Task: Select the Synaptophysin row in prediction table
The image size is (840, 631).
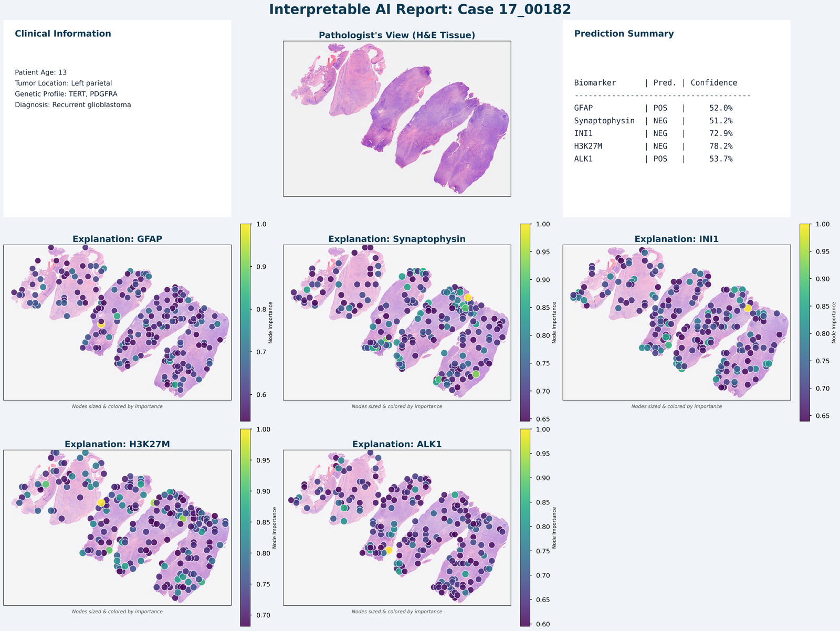Action: [x=654, y=121]
